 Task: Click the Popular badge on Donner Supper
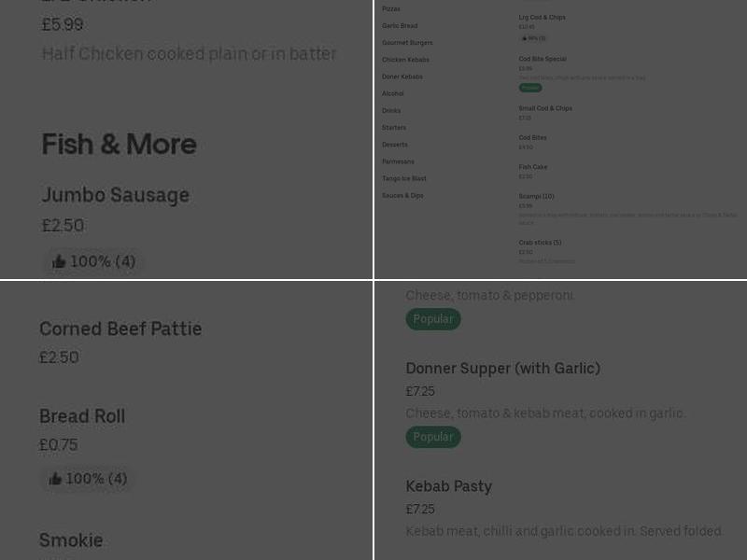pyautogui.click(x=433, y=436)
